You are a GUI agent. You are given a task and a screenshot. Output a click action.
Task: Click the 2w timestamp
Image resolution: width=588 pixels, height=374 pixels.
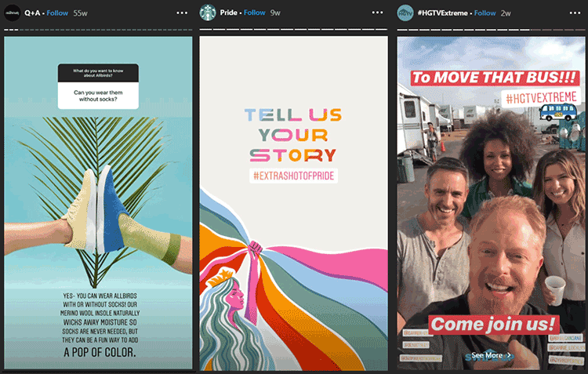pyautogui.click(x=506, y=13)
